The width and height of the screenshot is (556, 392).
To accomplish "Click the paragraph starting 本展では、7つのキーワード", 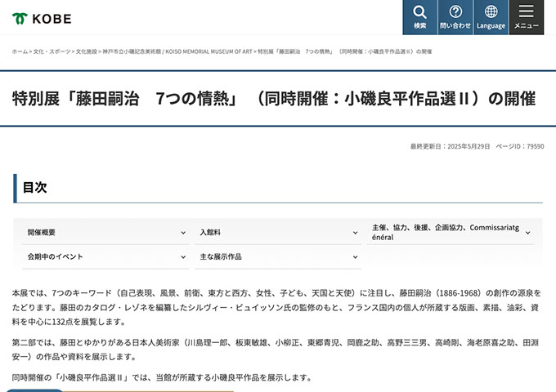I will [x=276, y=307].
